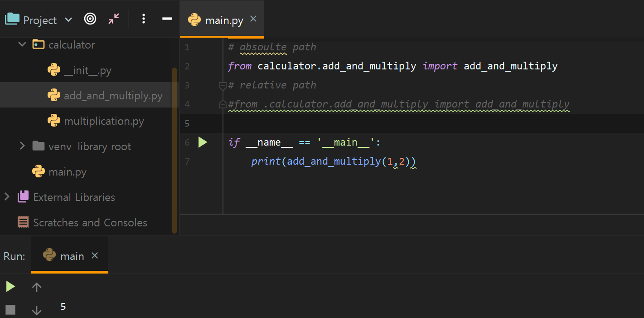
Task: Select add_and_multiply.py in the project tree
Action: pos(113,96)
